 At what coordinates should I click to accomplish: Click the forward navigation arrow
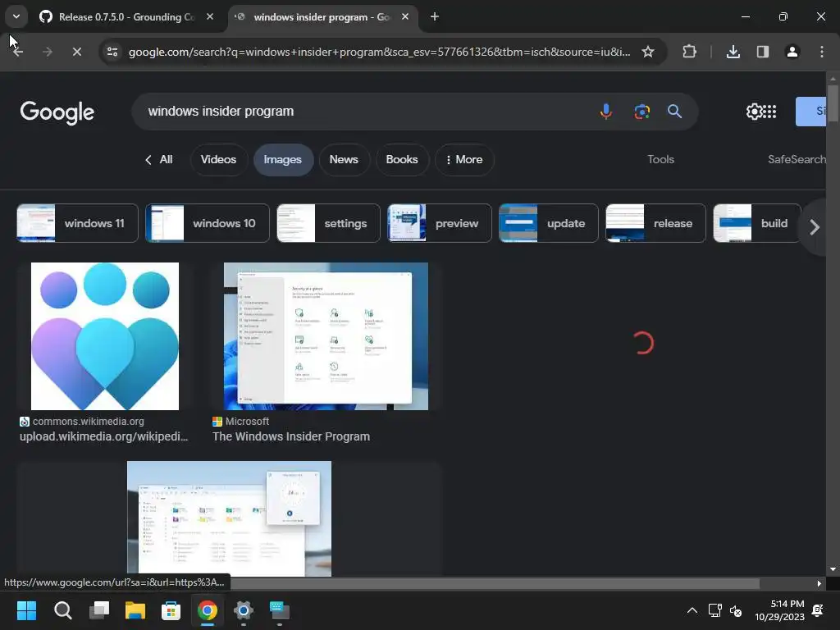47,52
